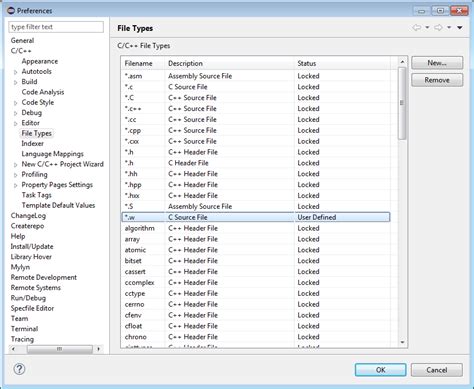Select ChangeLog preferences category
This screenshot has width=474, height=389.
28,216
